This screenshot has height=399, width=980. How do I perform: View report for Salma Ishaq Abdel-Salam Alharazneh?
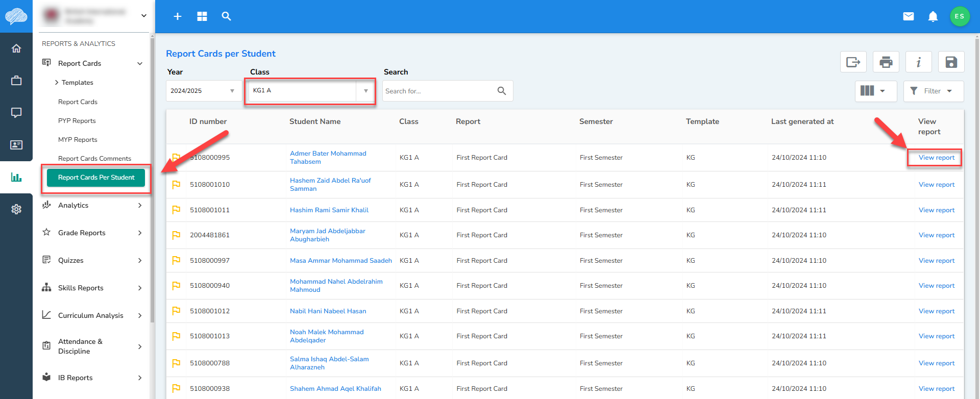[x=937, y=363]
